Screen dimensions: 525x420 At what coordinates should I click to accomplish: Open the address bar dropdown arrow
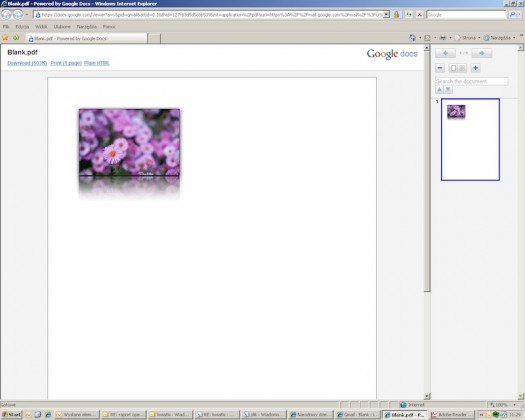(x=386, y=14)
